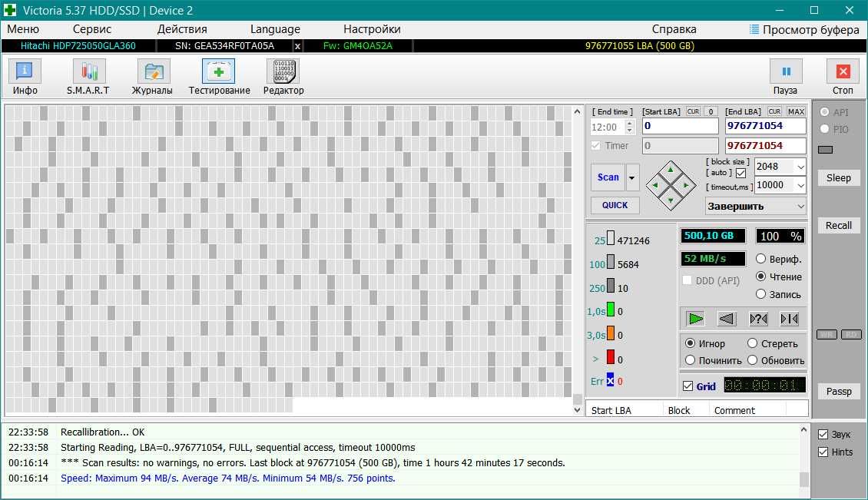This screenshot has width=868, height=500.
Task: Click the 0 reset button for Start LBA
Action: tap(711, 111)
